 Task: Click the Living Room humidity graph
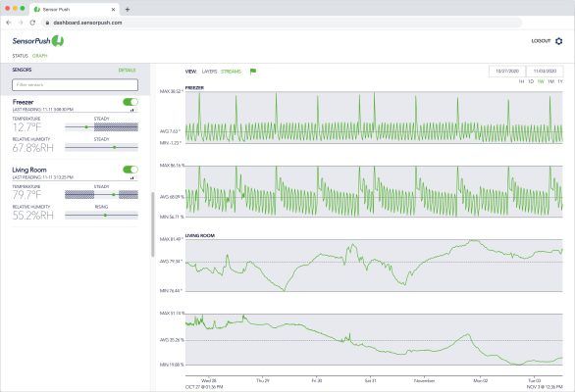374,339
